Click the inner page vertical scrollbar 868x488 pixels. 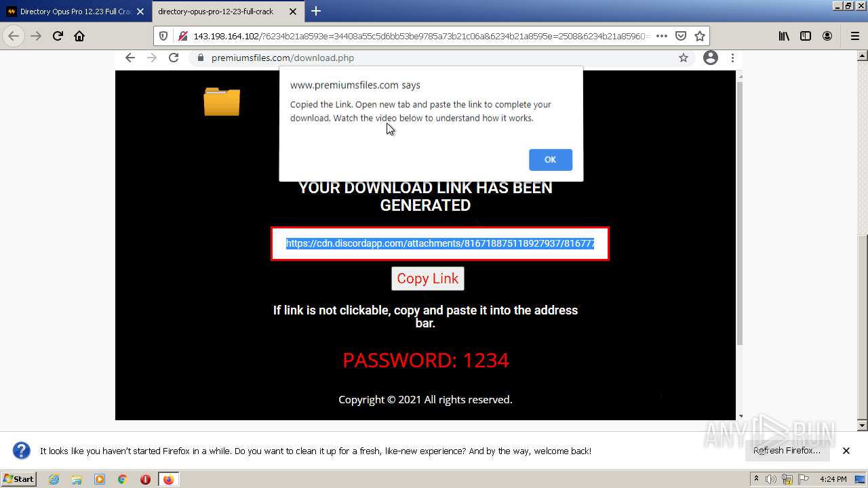[x=740, y=213]
